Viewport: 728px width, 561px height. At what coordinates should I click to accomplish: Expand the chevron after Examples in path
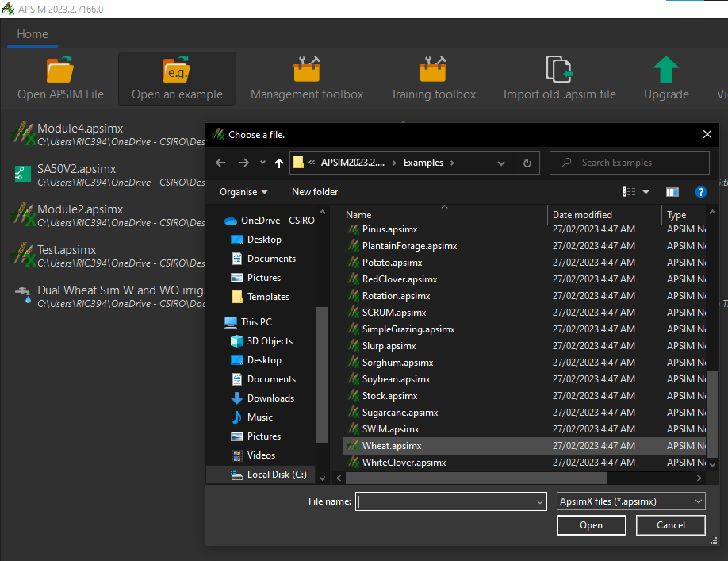(452, 163)
